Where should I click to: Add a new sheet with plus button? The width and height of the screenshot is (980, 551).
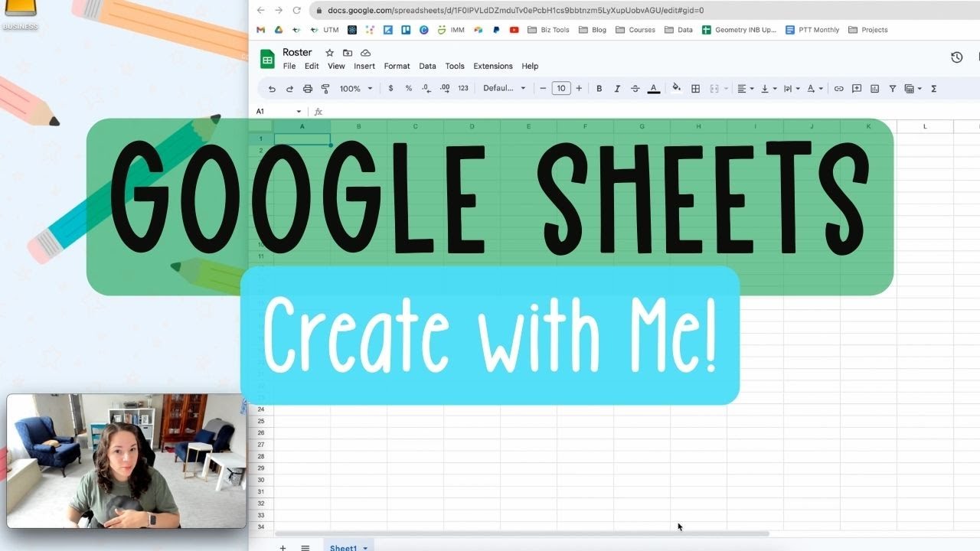[x=283, y=548]
